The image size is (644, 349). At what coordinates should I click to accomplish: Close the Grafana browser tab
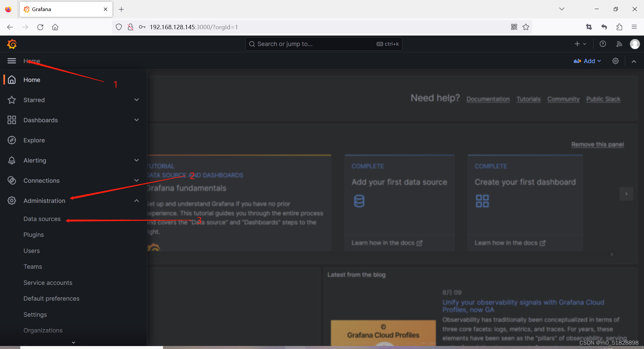click(x=105, y=9)
